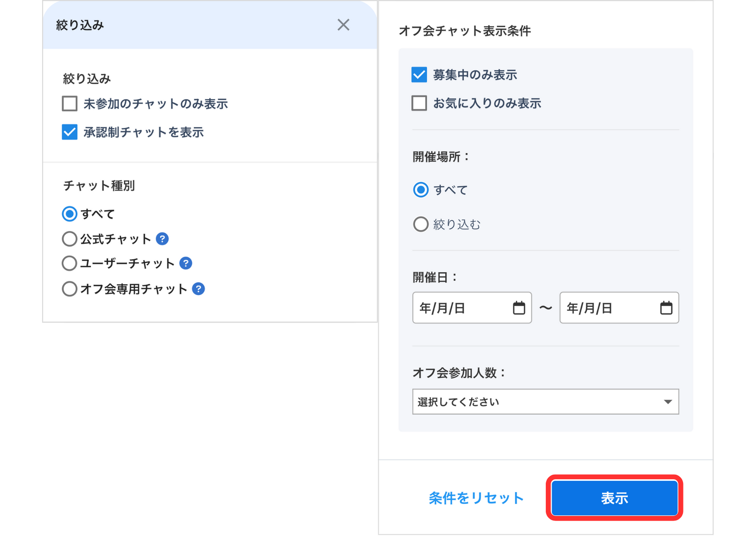
Task: Click help icon beside ユーザーチャット
Action: pyautogui.click(x=186, y=263)
